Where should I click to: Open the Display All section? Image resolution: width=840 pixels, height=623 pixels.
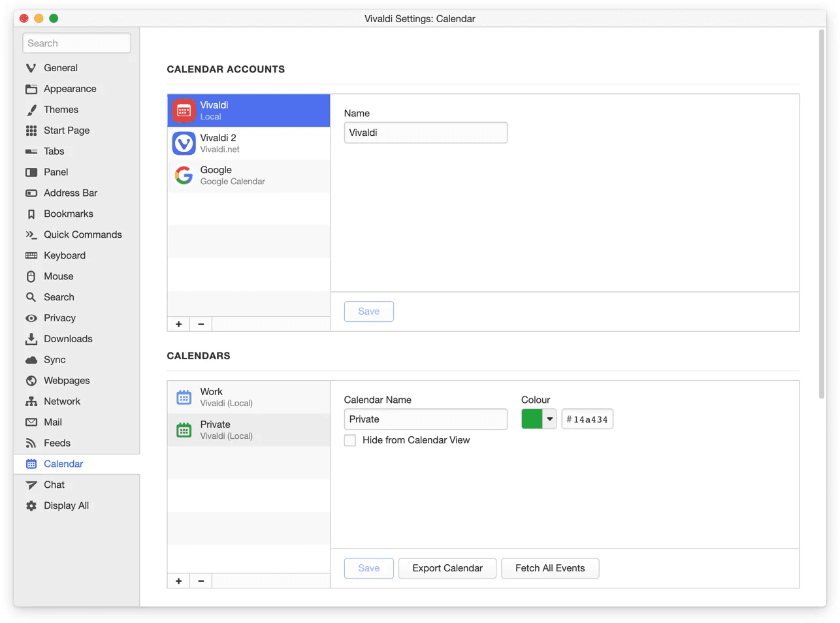point(66,505)
